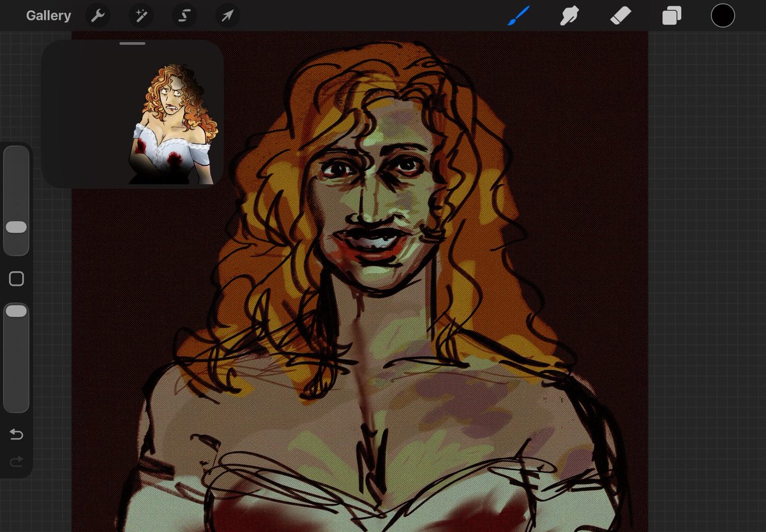Click the brush opacity slider handle

[x=16, y=311]
